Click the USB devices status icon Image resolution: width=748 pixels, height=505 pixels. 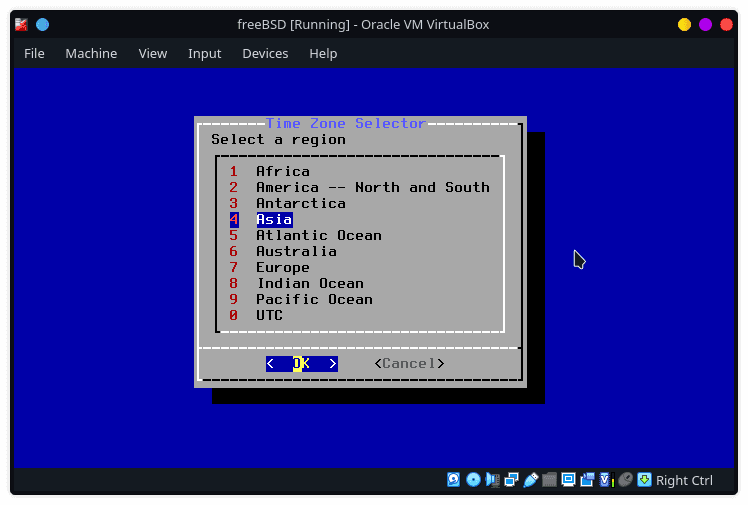tap(530, 480)
